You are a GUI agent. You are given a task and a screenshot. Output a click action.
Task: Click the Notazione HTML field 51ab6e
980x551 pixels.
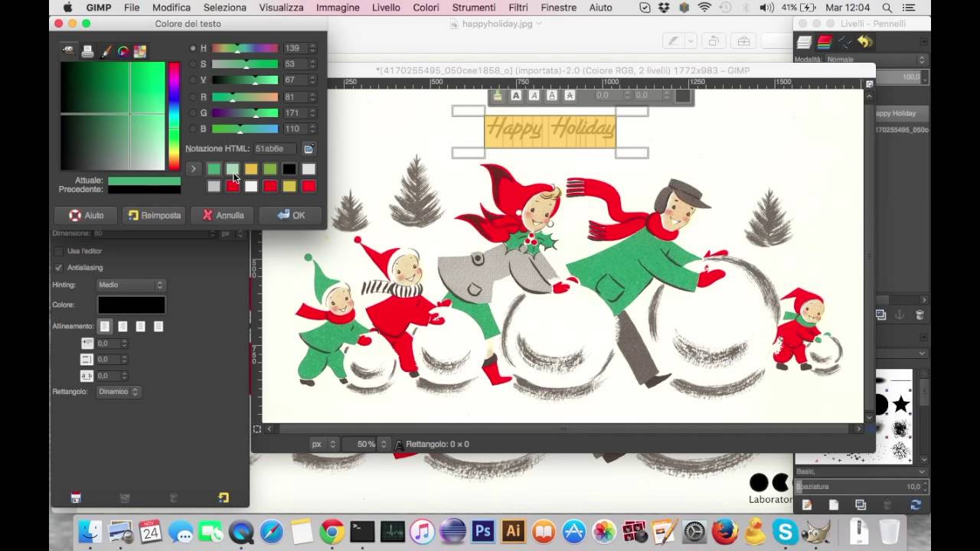tap(276, 148)
